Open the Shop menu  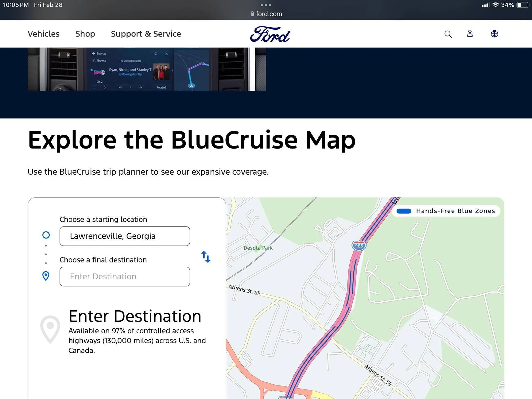click(85, 34)
